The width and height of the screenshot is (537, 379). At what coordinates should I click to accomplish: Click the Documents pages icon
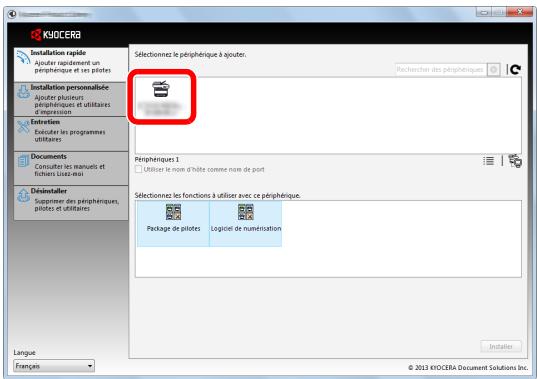coord(23,161)
